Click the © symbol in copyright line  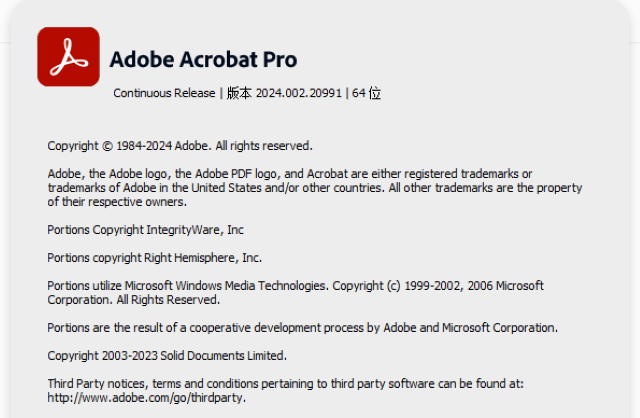[107, 146]
